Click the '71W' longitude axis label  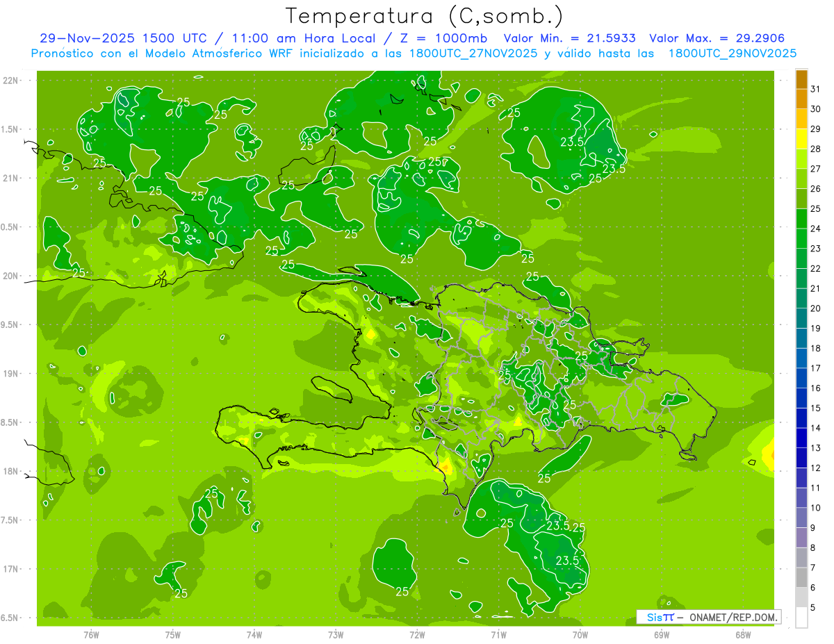498,634
